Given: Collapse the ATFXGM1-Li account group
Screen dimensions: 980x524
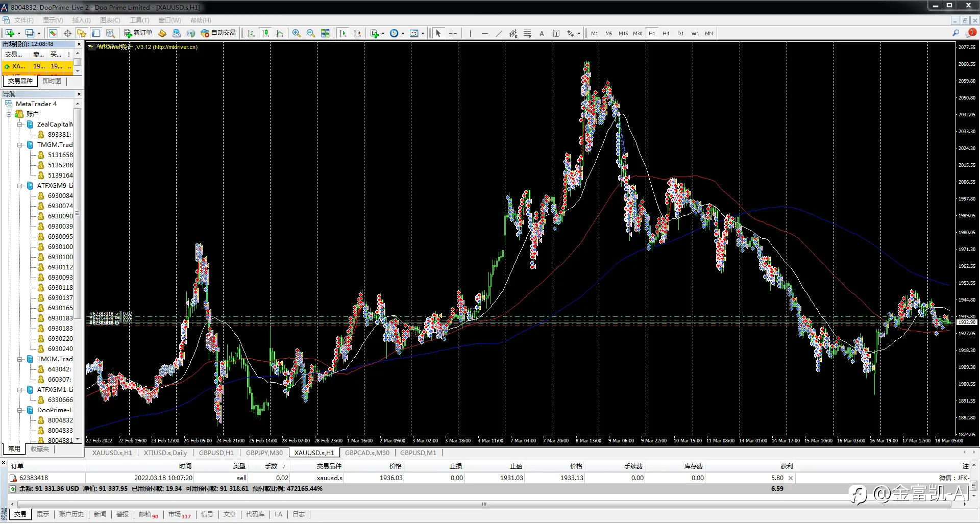Looking at the screenshot, I should tap(19, 389).
